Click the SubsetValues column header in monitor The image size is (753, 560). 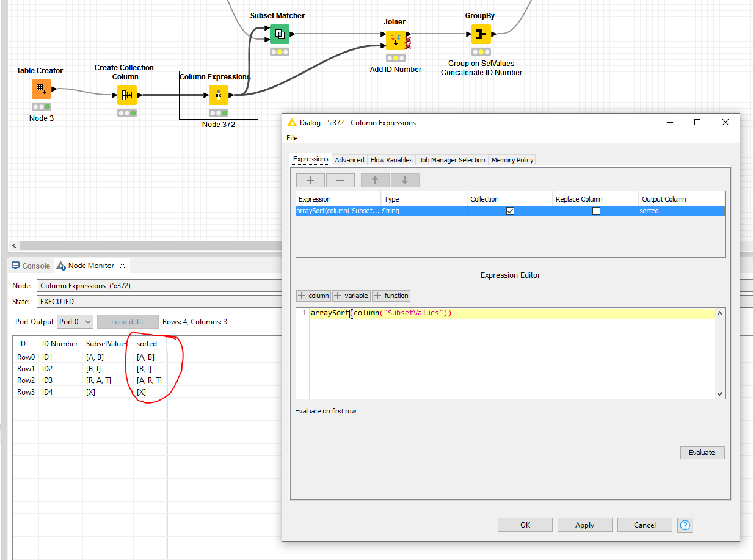tap(107, 344)
